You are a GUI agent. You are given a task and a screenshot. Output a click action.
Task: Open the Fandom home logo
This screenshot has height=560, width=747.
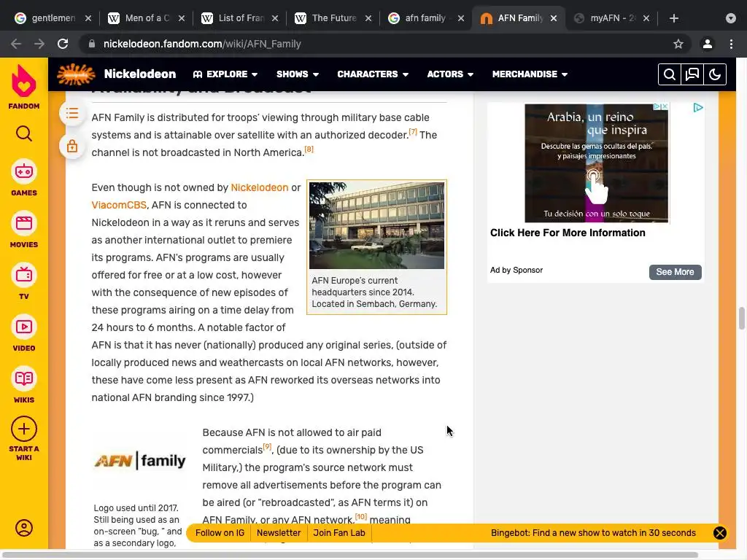pyautogui.click(x=24, y=87)
